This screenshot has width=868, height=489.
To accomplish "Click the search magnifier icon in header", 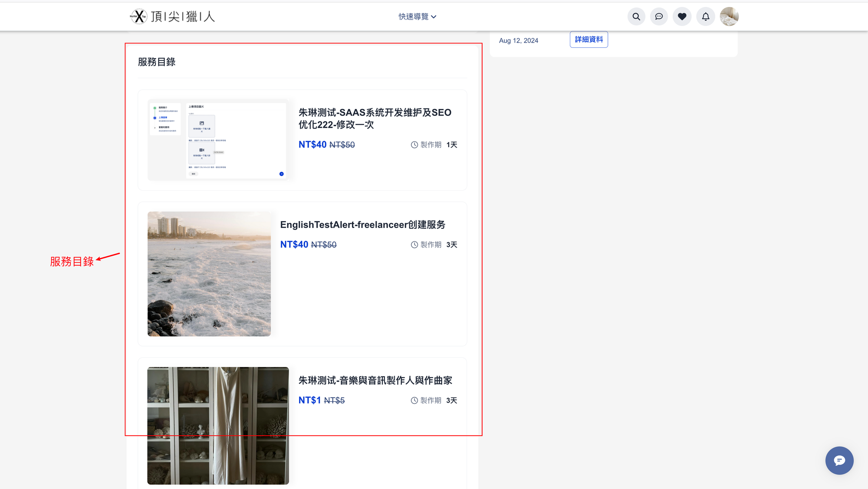I will tap(636, 17).
